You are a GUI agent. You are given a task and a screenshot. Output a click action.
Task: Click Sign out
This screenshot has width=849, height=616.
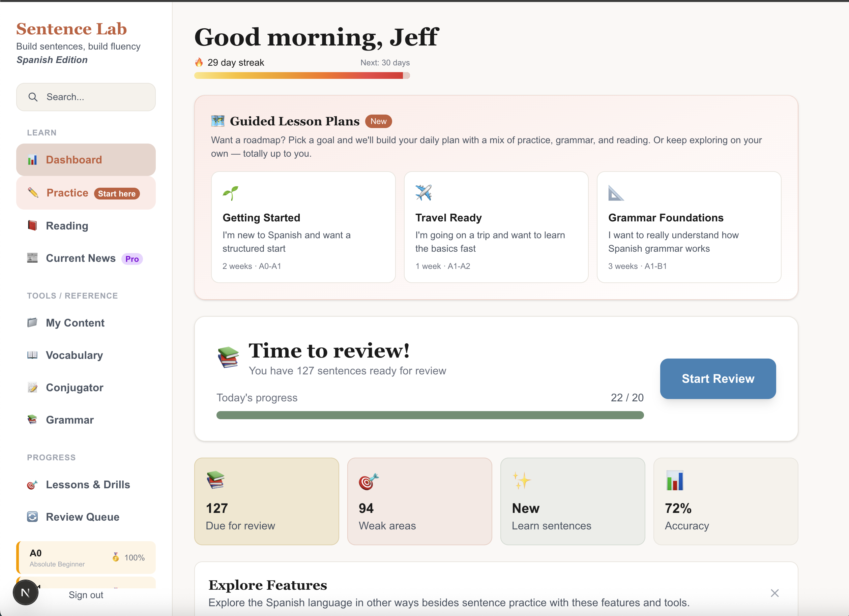86,595
